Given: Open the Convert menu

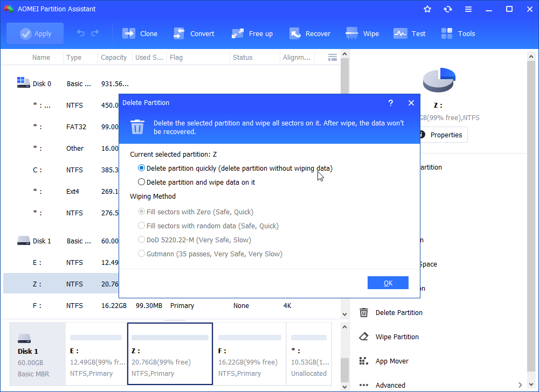Looking at the screenshot, I should click(194, 33).
